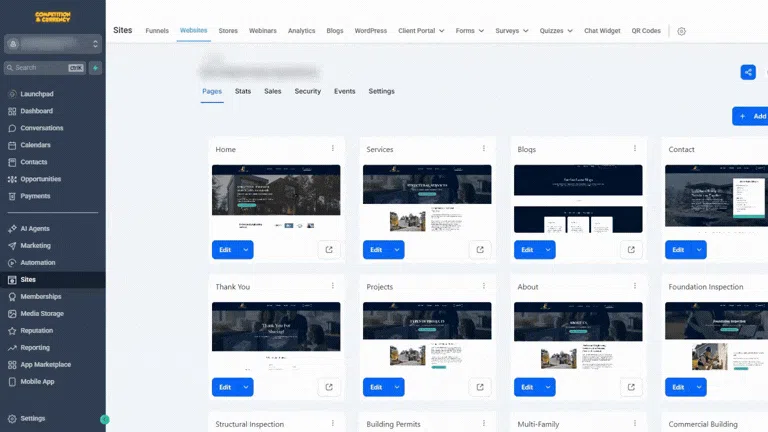This screenshot has width=768, height=432.
Task: Edit the Foundation Inspection page
Action: (x=678, y=387)
